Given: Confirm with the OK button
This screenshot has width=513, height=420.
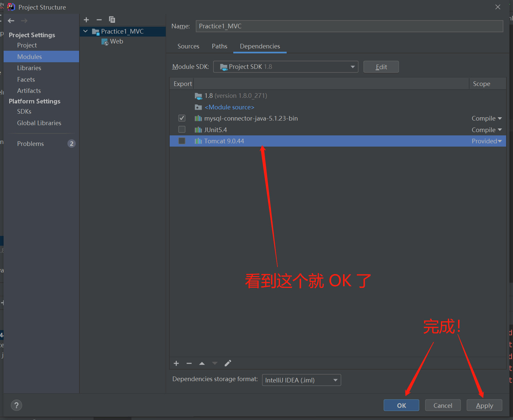Looking at the screenshot, I should coord(401,406).
